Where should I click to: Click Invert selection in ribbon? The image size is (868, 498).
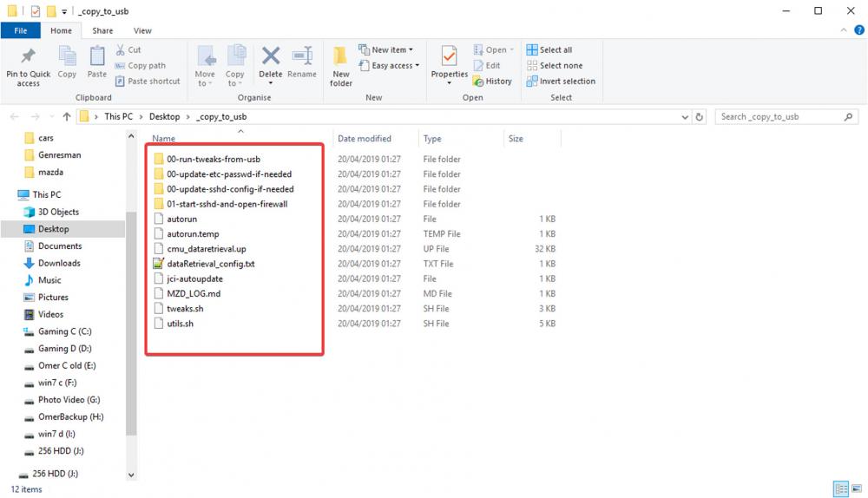[561, 82]
